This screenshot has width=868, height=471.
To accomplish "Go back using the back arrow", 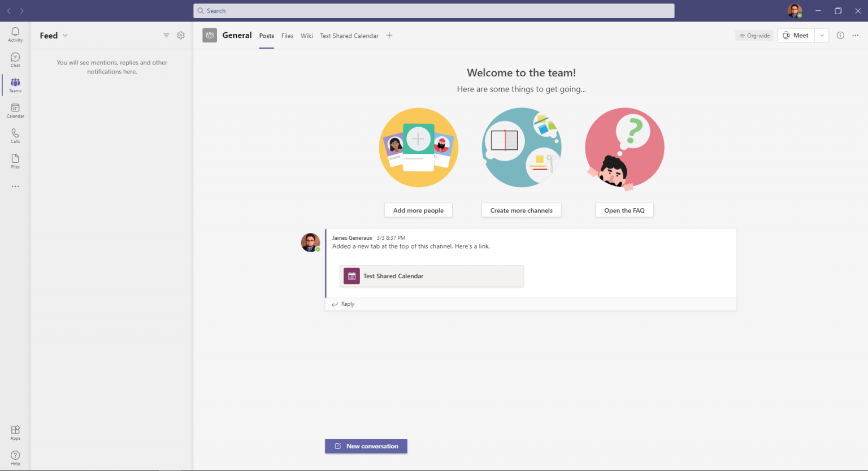I will tap(8, 11).
